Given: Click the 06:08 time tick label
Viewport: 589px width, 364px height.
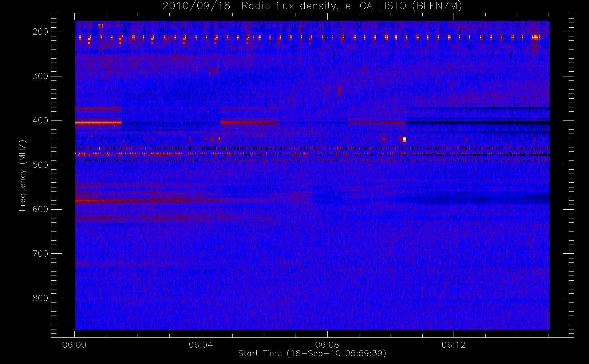Looking at the screenshot, I should click(327, 345).
